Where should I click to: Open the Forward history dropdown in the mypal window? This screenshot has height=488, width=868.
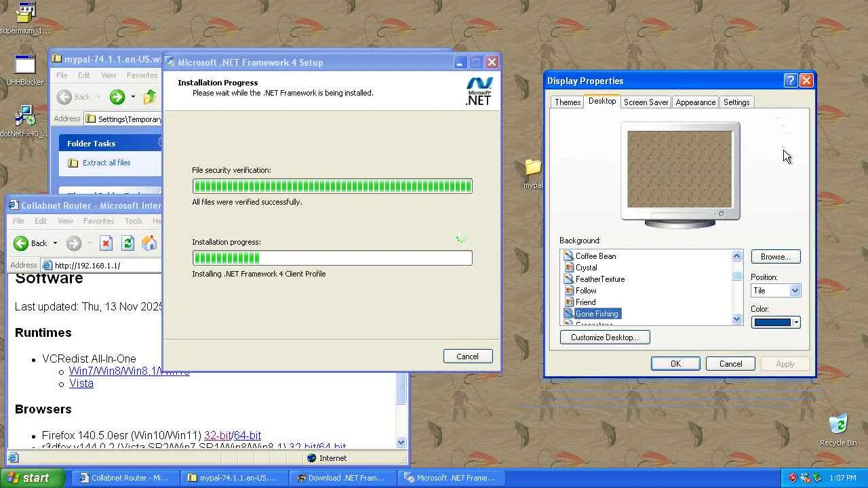pos(133,97)
